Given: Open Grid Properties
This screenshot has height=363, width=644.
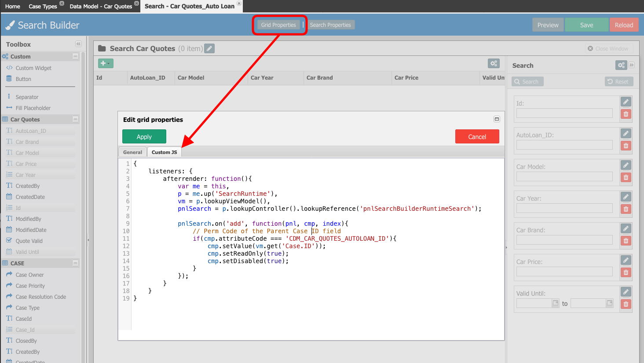Looking at the screenshot, I should point(278,25).
